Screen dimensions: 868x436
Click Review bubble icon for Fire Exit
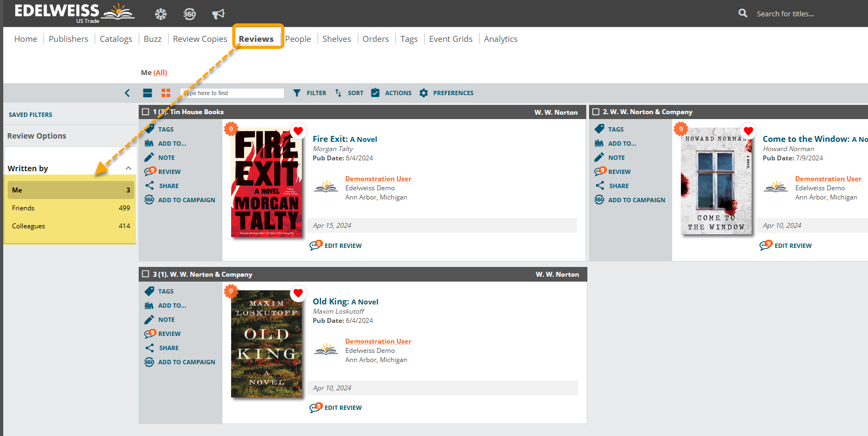click(x=150, y=171)
